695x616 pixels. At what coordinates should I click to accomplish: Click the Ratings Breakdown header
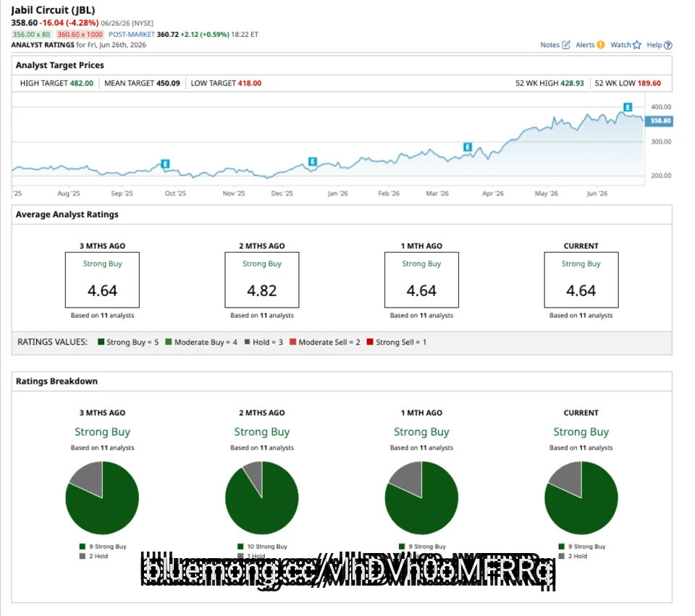[56, 381]
